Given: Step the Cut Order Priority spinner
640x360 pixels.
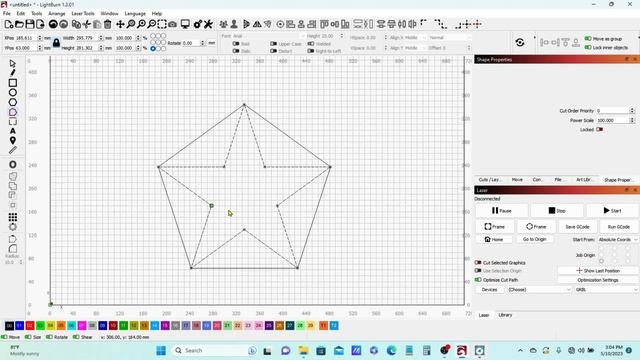Looking at the screenshot, I should click(632, 111).
